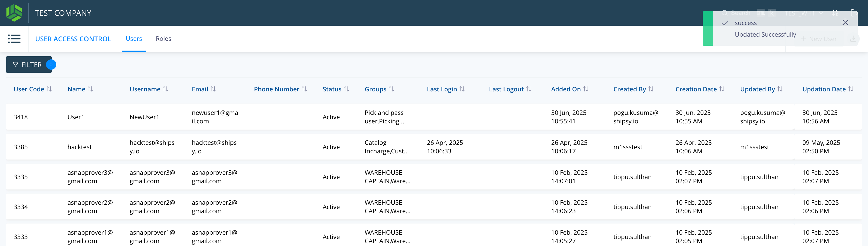Viewport: 868px width, 246px height.
Task: Sort by Last Login column
Action: point(462,89)
